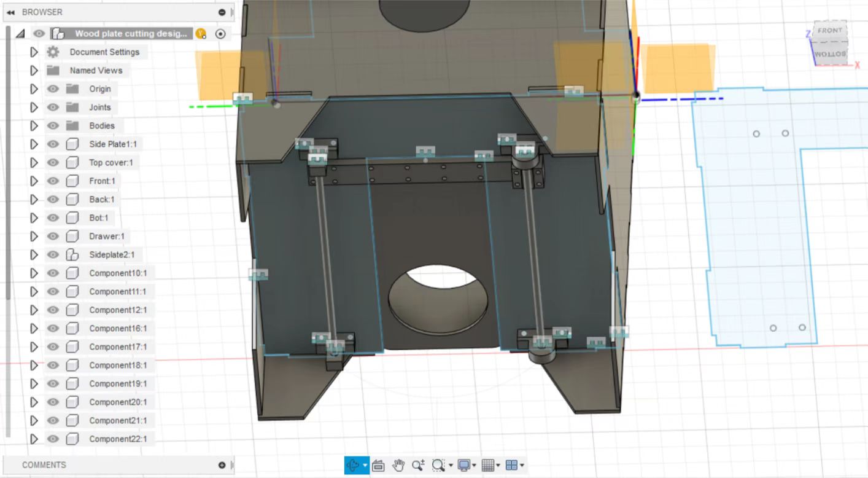868x478 pixels.
Task: Click the COMMENTS panel header label
Action: pos(44,465)
